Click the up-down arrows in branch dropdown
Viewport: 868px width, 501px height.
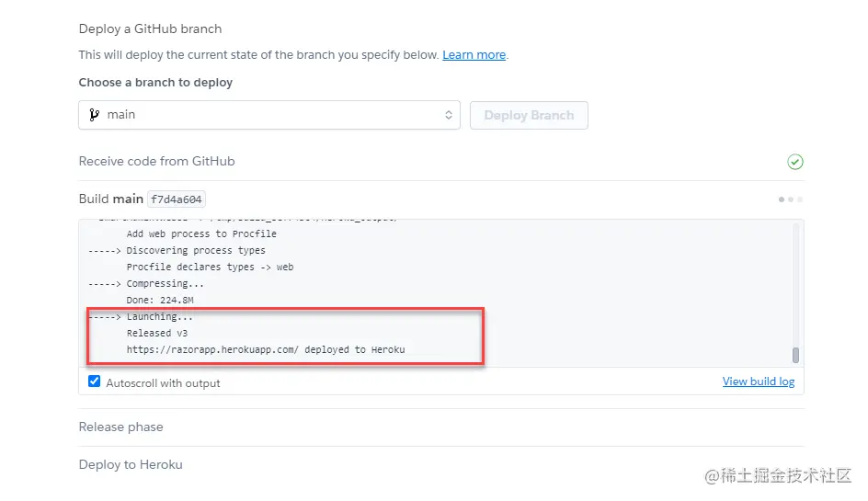449,115
